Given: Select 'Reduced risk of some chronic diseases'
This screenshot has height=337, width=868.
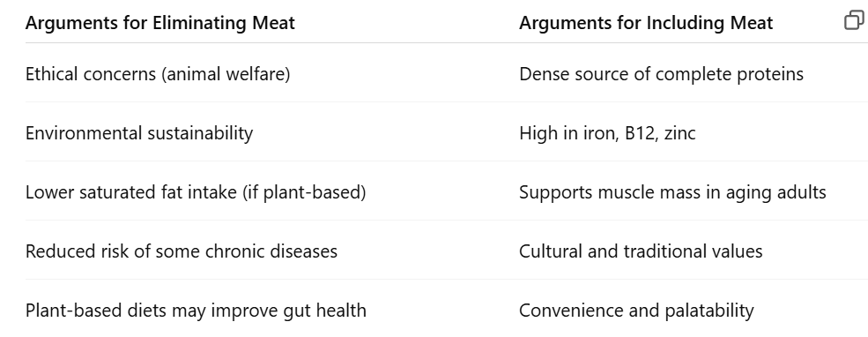Looking at the screenshot, I should [182, 251].
